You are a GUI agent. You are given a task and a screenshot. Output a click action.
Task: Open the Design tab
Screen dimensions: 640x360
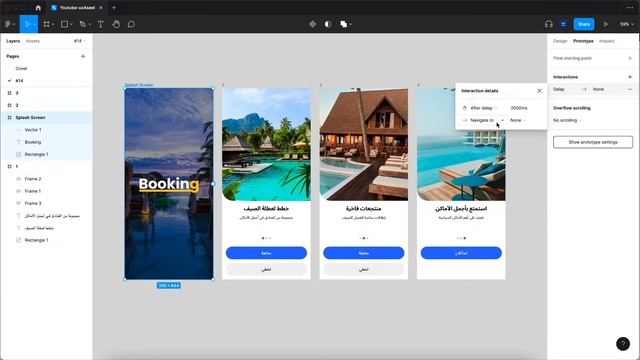(560, 41)
